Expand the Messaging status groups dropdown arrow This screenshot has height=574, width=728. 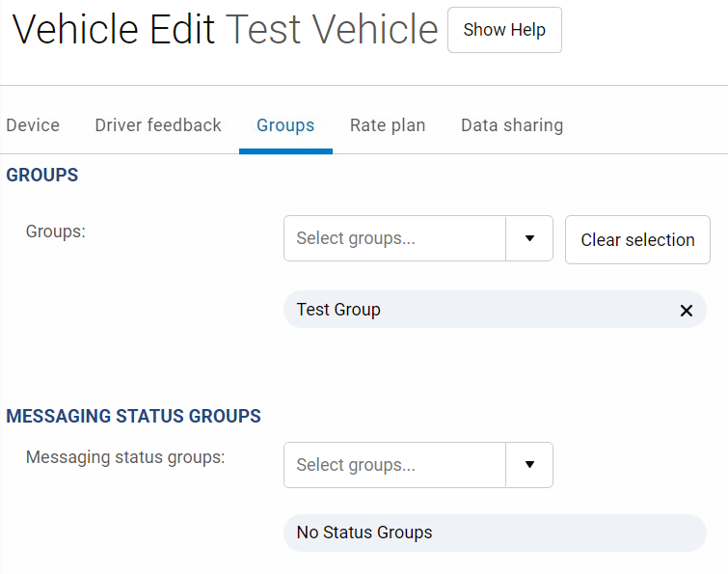(529, 465)
